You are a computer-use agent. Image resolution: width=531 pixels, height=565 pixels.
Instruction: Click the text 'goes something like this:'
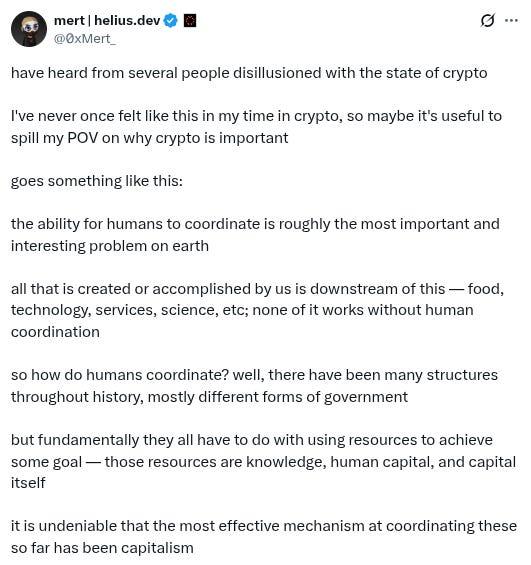pos(97,181)
